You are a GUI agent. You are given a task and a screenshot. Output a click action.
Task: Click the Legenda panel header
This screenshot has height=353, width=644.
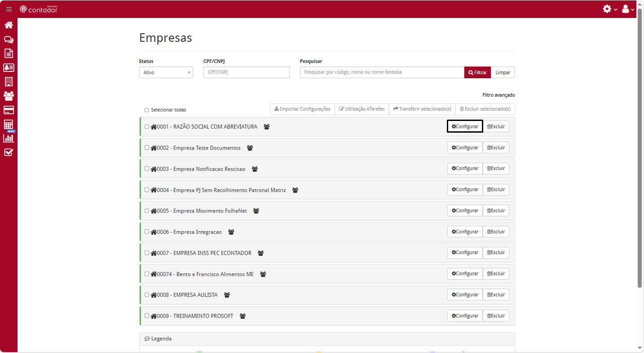(327, 339)
